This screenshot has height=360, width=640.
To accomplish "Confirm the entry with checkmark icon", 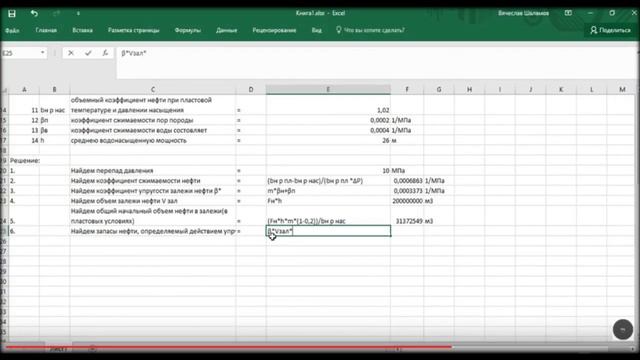I will tap(88, 53).
